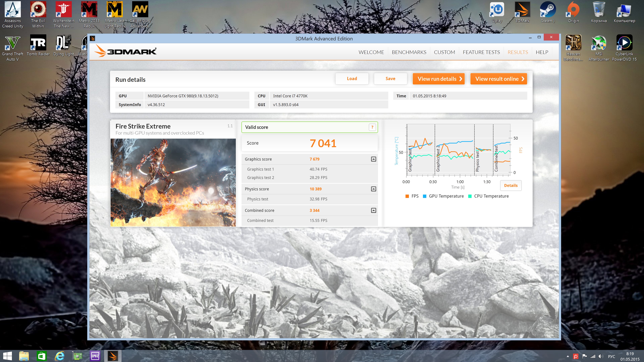Open the FEATURE TESTS tab
The width and height of the screenshot is (644, 362).
(x=481, y=52)
